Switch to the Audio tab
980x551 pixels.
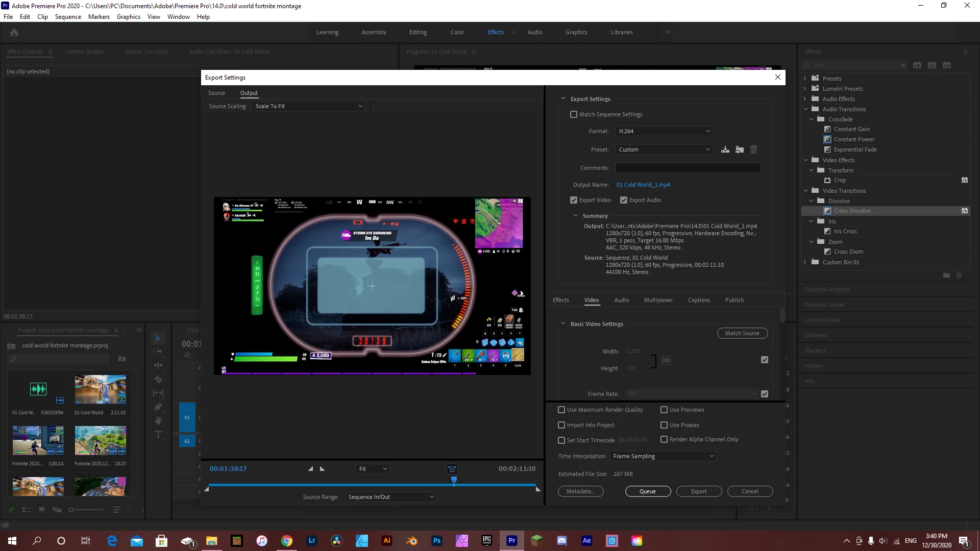[x=621, y=300]
